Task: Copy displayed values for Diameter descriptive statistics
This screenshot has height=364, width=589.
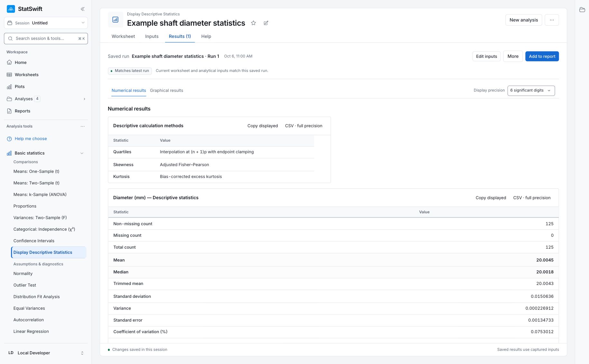Action: point(491,198)
